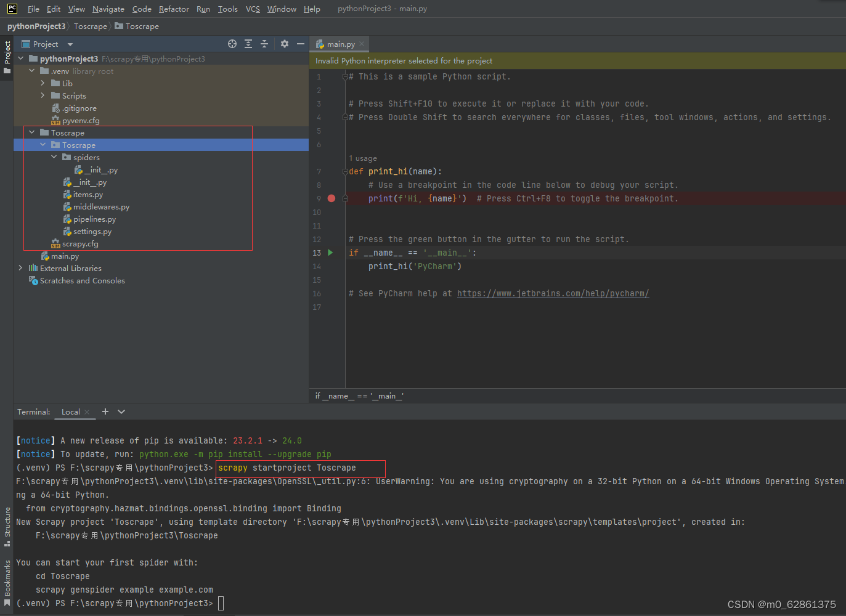The height and width of the screenshot is (616, 846).
Task: Collapse the pythonProject3 root node
Action: click(21, 59)
